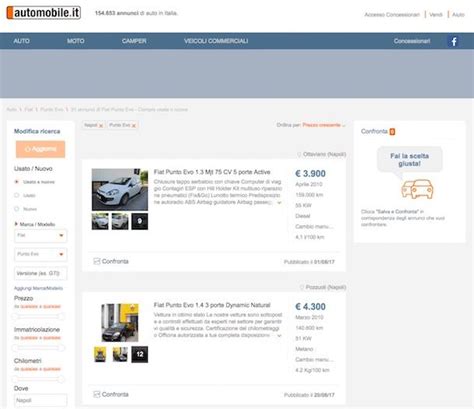
Task: Open first small thumbnail of the white Punto
Action: click(100, 221)
